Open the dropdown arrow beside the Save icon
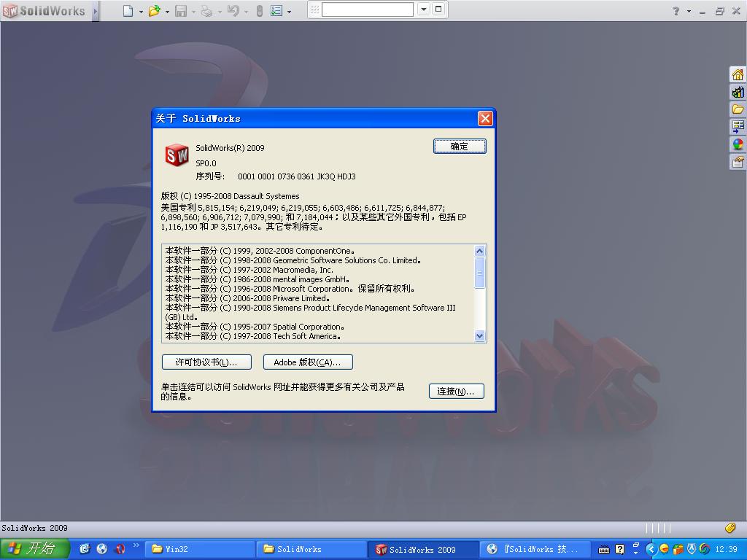This screenshot has height=560, width=747. click(193, 12)
